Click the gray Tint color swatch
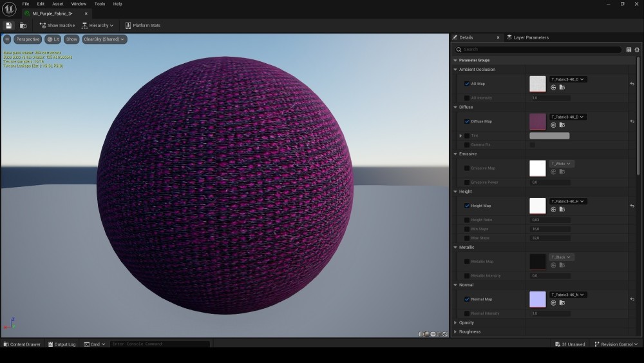Viewport: 644px width, 363px height. tap(549, 136)
